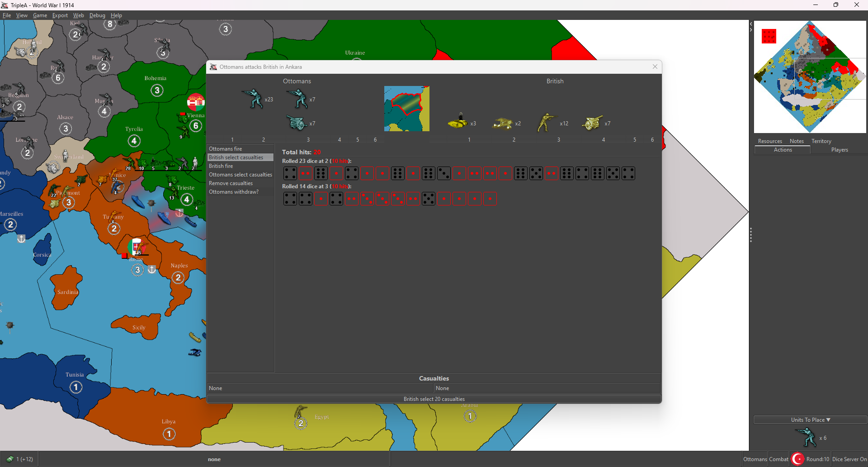Click the Italian flag marker at Rome
The width and height of the screenshot is (868, 467).
[x=136, y=247]
